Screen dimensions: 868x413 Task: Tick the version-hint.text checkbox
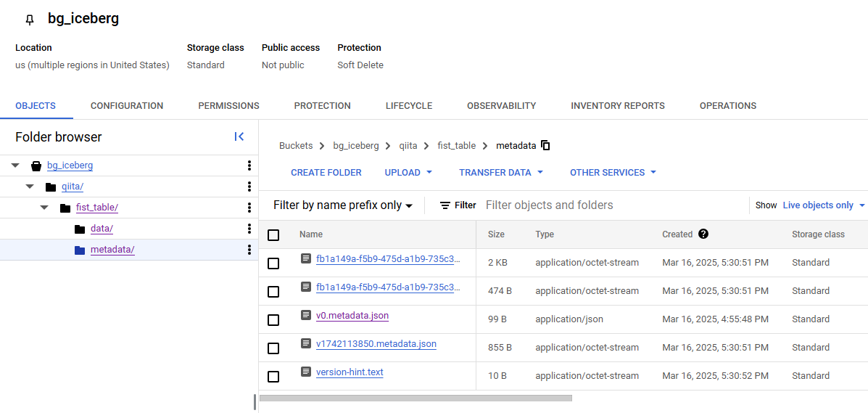click(x=273, y=377)
